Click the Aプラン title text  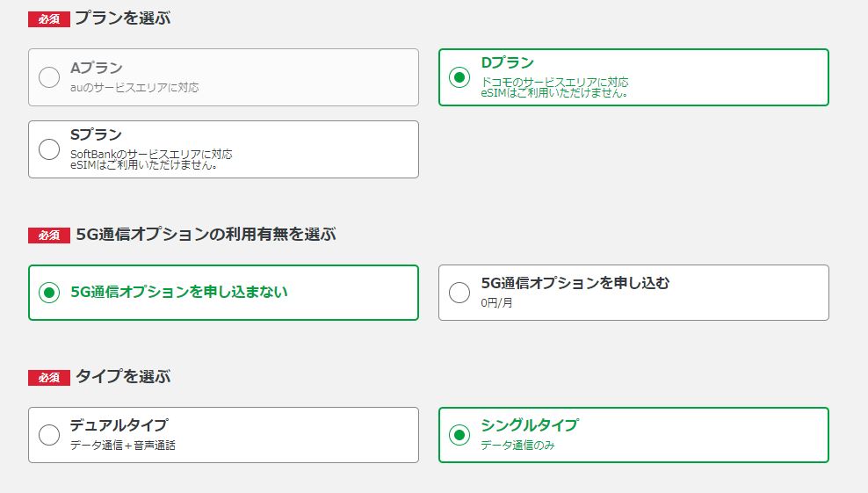click(x=97, y=68)
